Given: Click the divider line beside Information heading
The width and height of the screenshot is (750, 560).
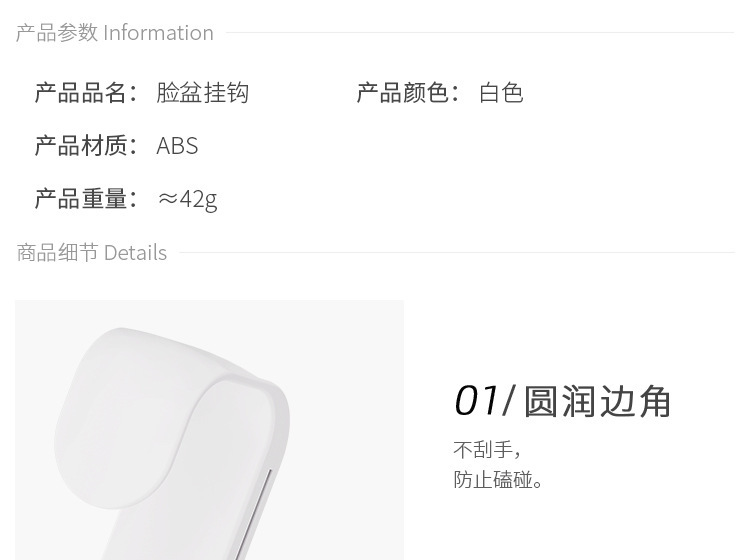Looking at the screenshot, I should pos(480,33).
